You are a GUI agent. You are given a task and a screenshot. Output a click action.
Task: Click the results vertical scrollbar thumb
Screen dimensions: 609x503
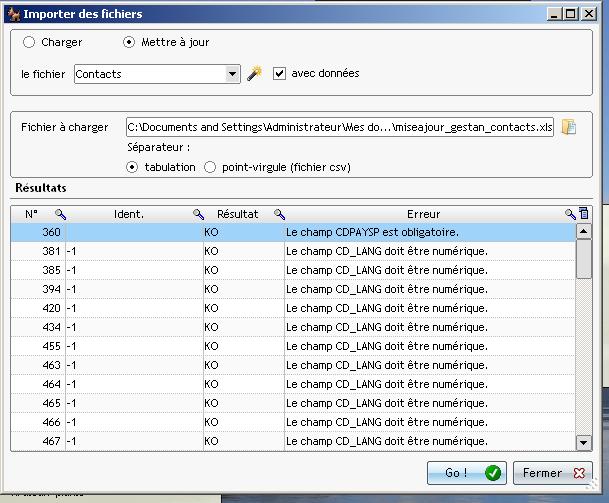[x=583, y=259]
